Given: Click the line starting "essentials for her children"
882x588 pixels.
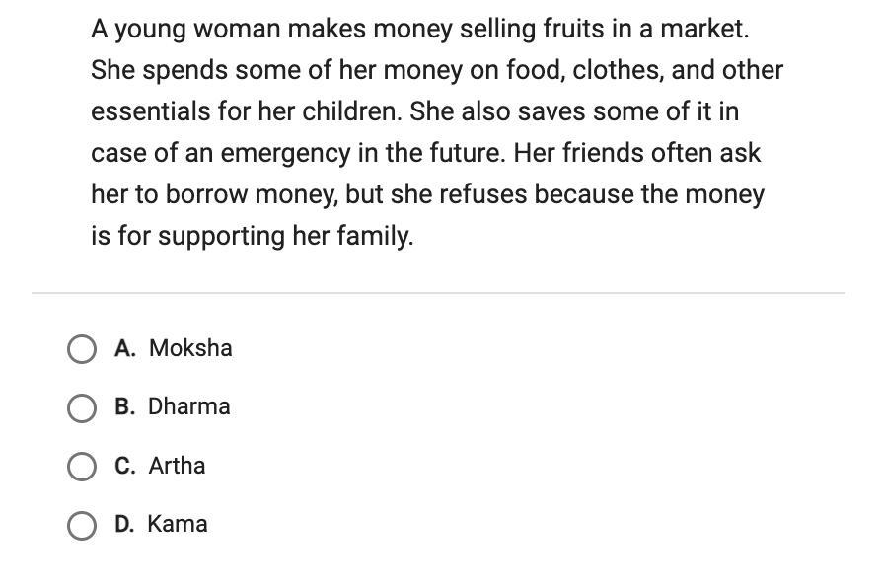Looking at the screenshot, I should pos(414,111).
